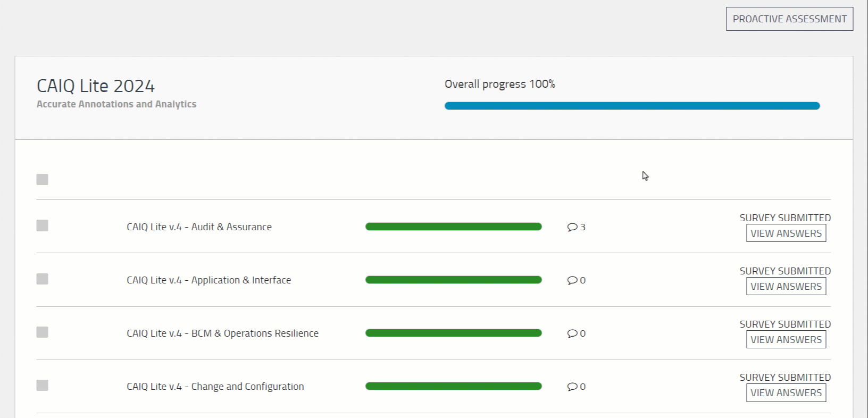868x418 pixels.
Task: View answers for BCM & Operations Resilience
Action: (786, 340)
